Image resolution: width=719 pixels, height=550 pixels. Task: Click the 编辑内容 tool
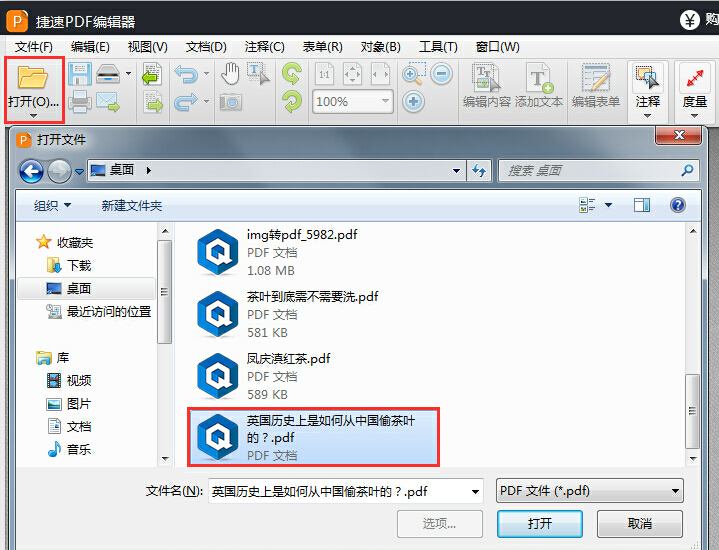click(487, 86)
